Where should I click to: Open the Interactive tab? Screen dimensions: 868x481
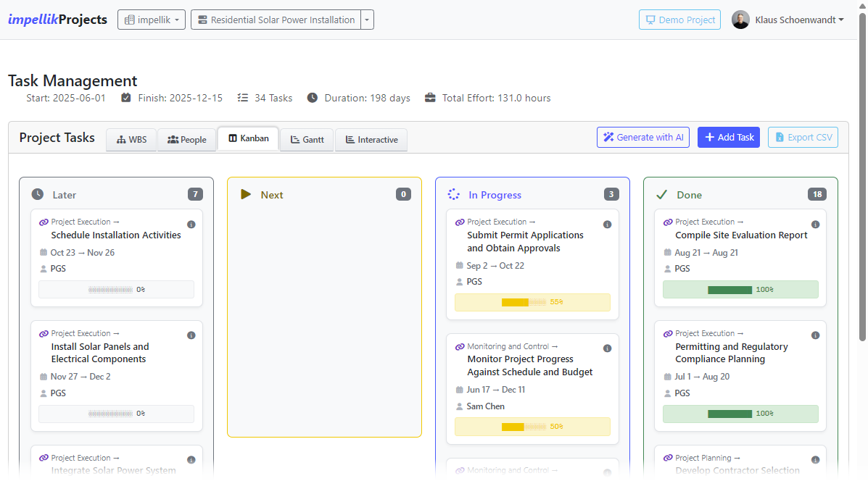tap(371, 140)
